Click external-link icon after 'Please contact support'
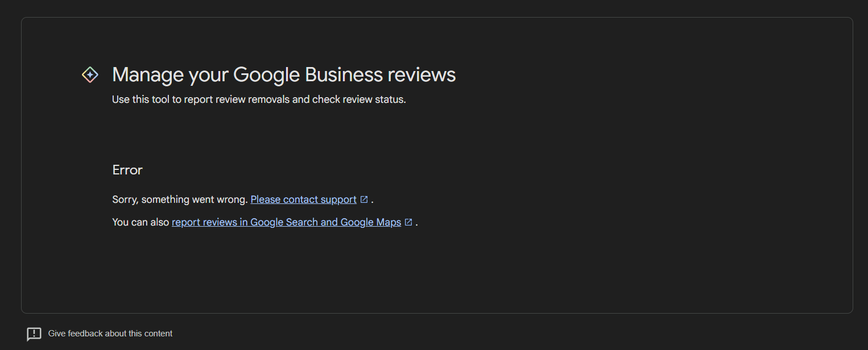868x350 pixels. tap(364, 199)
